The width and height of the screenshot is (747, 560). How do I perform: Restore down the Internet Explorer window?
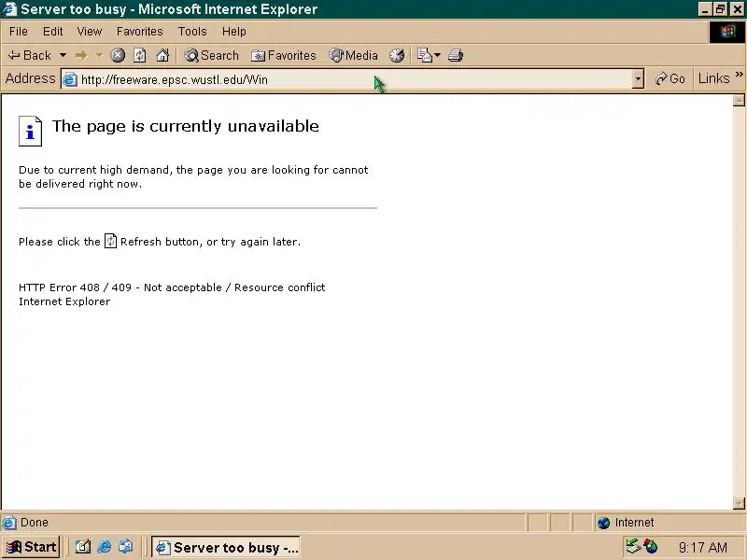720,9
